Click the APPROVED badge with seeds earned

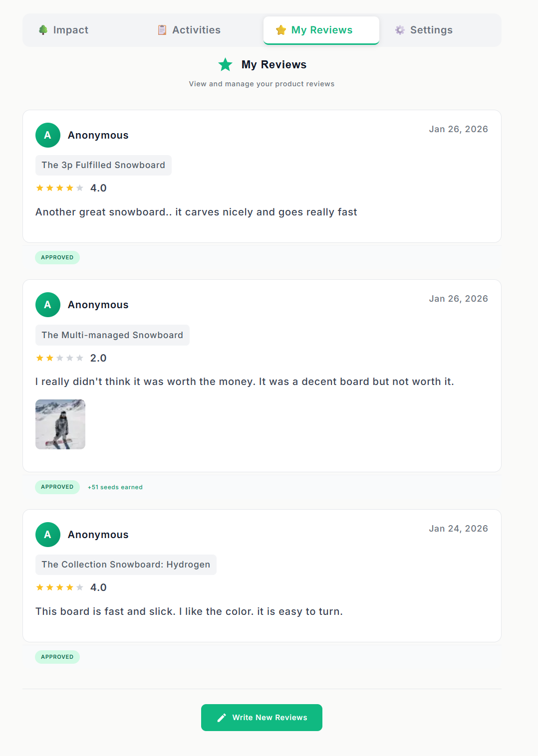click(57, 487)
